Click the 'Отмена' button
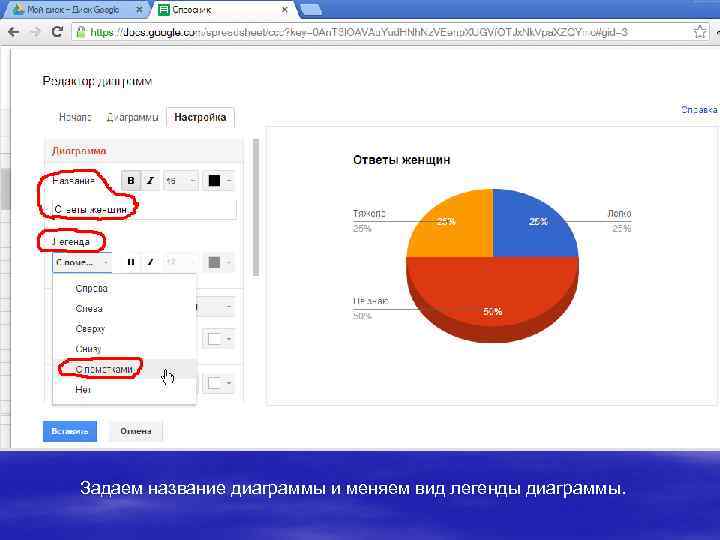This screenshot has width=720, height=540. [136, 431]
